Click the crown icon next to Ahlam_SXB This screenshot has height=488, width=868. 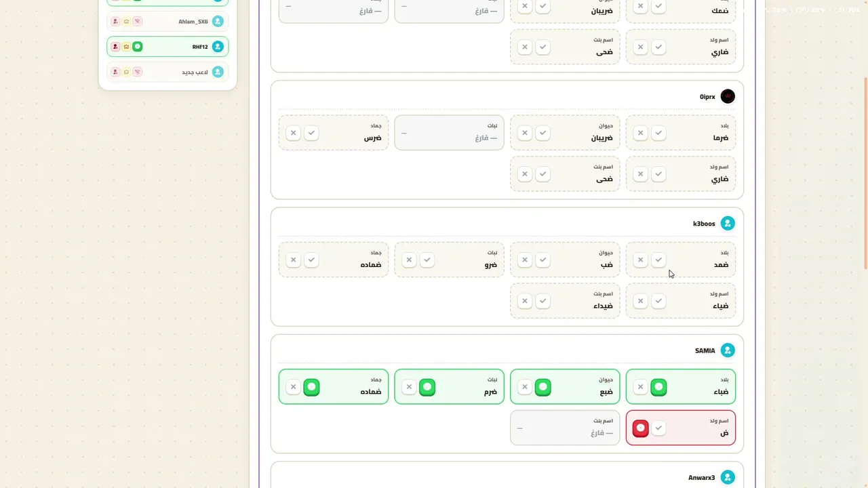pos(126,22)
